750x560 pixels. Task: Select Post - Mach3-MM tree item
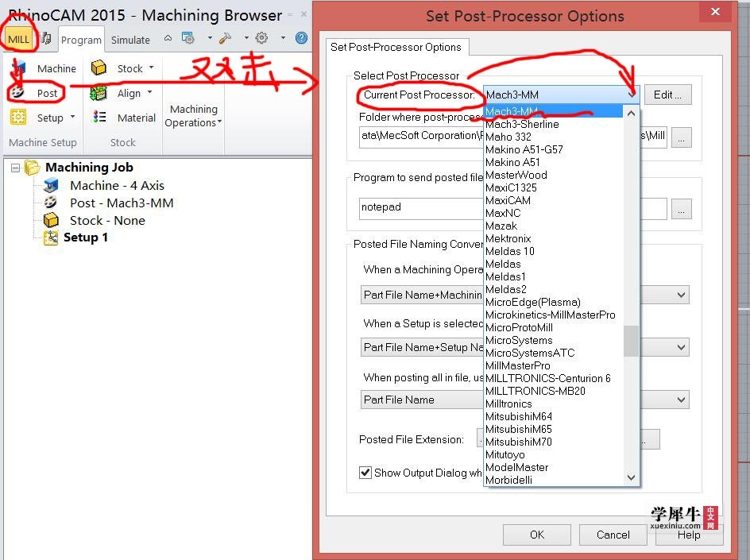coord(122,203)
